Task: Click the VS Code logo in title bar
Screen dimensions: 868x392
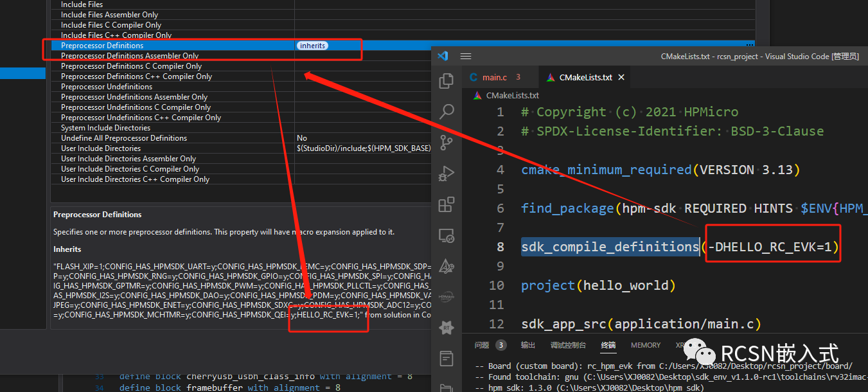Action: (443, 57)
